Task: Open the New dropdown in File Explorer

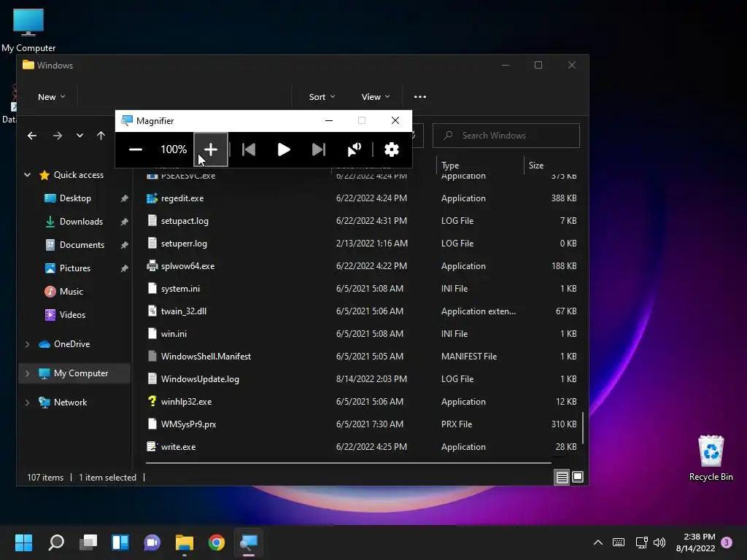Action: (52, 97)
